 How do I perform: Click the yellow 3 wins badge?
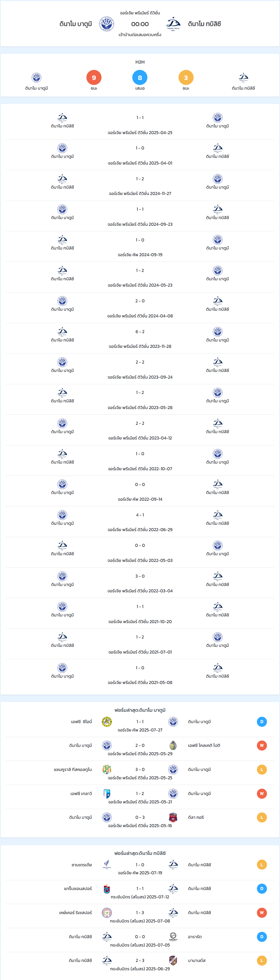(x=186, y=78)
